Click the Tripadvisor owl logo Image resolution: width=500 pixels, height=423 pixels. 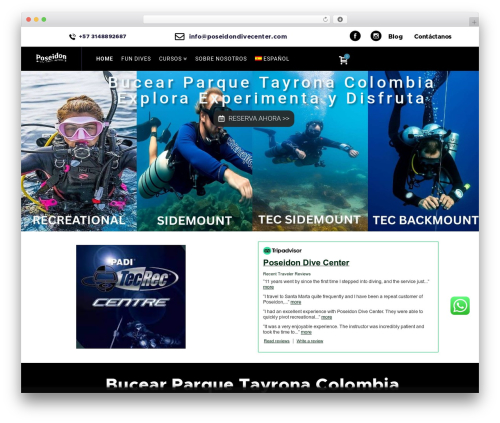(267, 251)
